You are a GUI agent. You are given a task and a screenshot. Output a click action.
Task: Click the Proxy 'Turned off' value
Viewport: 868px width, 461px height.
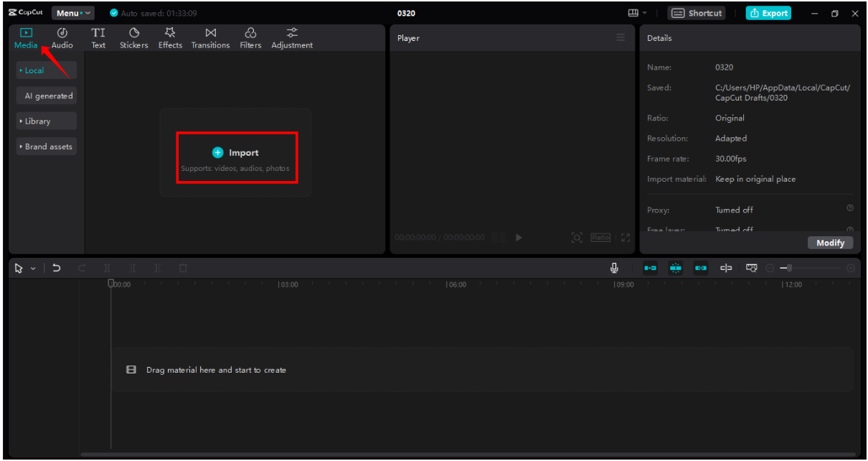pos(734,210)
